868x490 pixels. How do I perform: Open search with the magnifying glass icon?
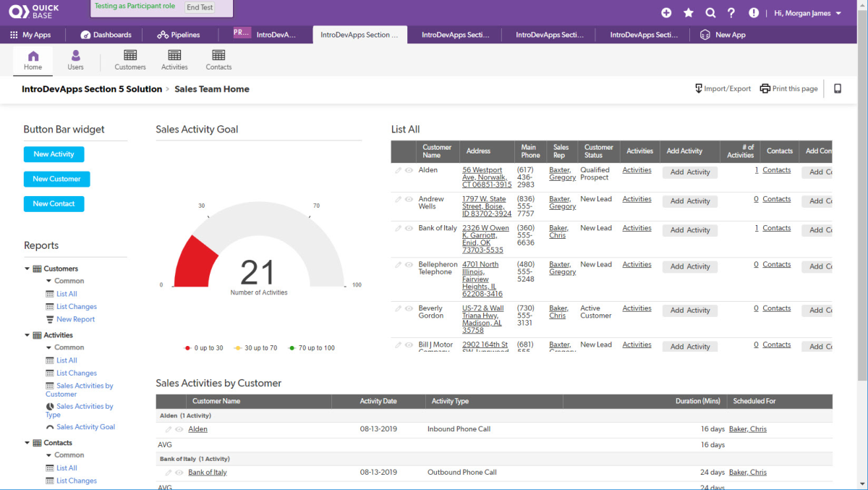(710, 12)
